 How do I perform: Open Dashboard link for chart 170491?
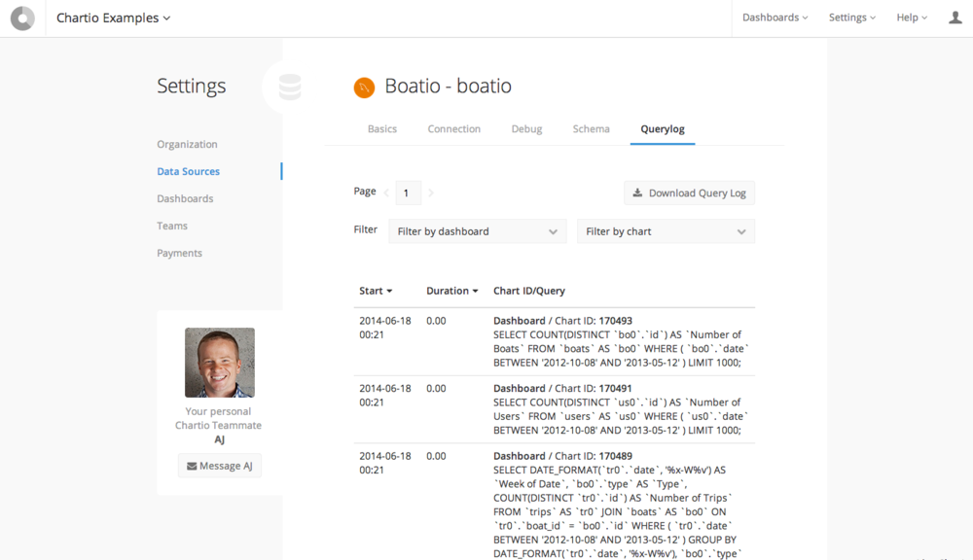520,388
